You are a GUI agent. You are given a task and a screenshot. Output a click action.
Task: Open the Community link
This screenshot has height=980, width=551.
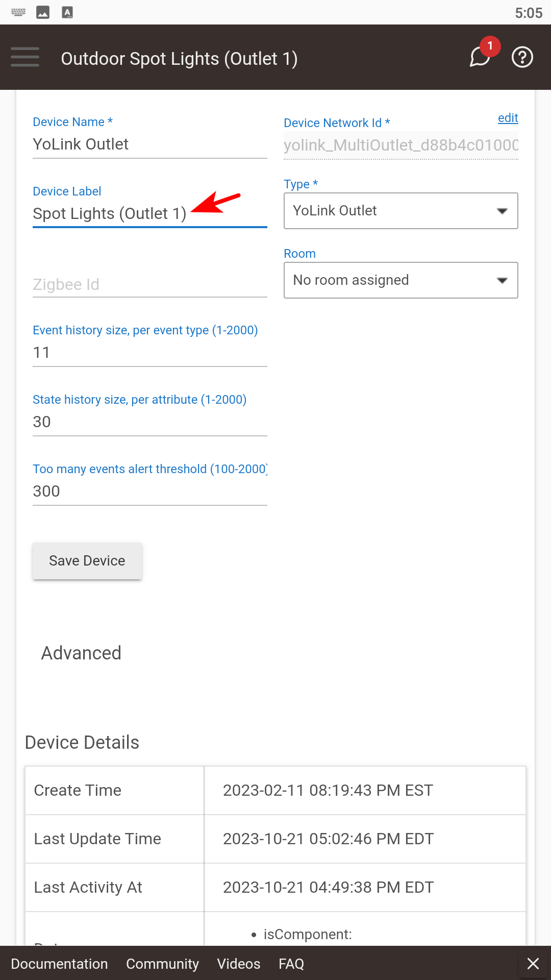tap(162, 964)
